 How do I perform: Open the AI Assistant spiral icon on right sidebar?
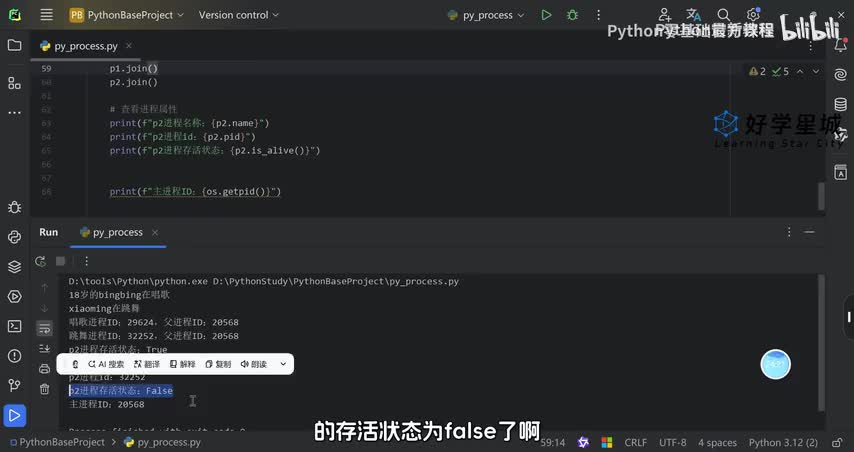pos(840,75)
